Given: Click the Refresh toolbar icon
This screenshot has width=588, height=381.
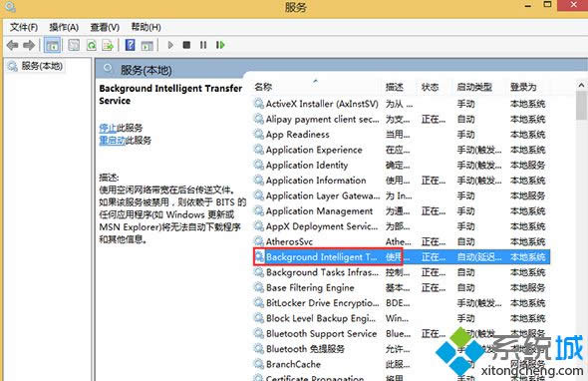Looking at the screenshot, I should (x=92, y=46).
